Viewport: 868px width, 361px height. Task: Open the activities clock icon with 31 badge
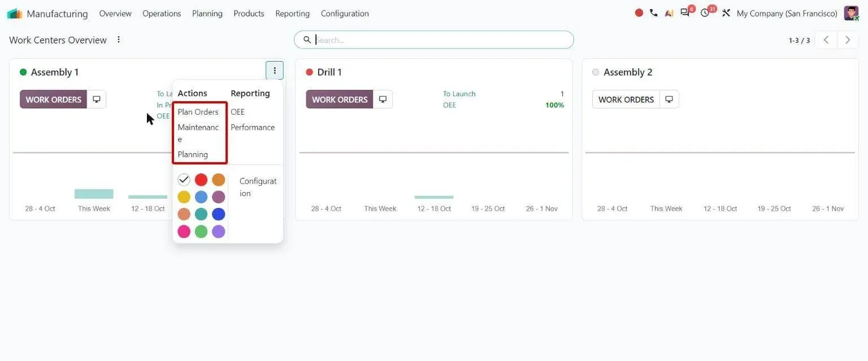(705, 13)
